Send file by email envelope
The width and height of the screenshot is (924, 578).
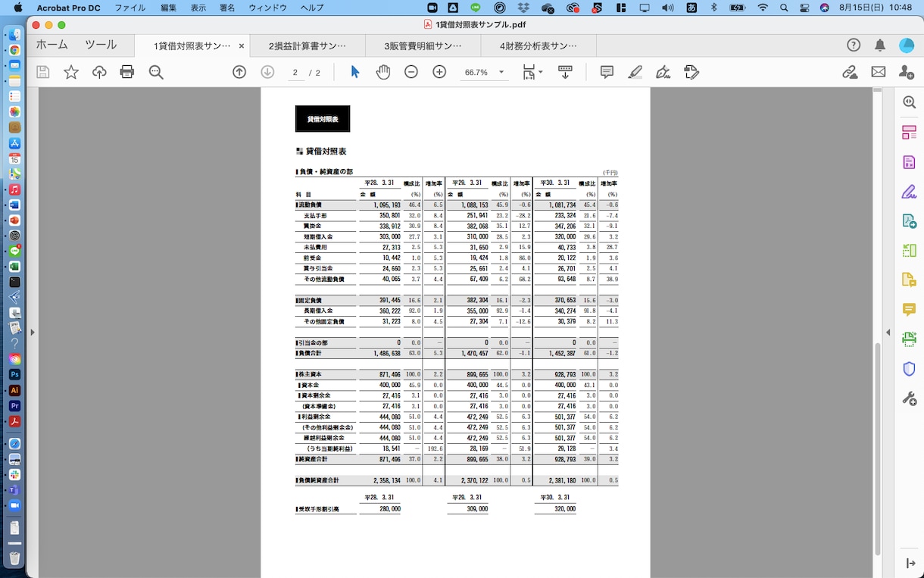pos(878,72)
